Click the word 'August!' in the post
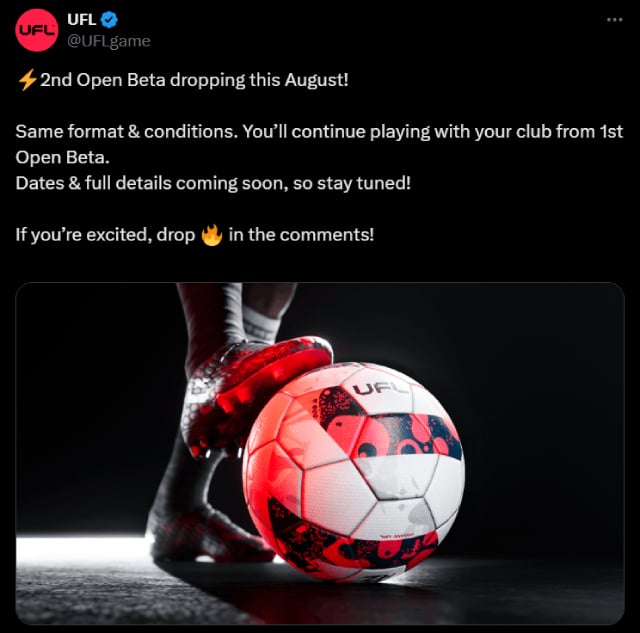This screenshot has width=640, height=633. [x=317, y=80]
